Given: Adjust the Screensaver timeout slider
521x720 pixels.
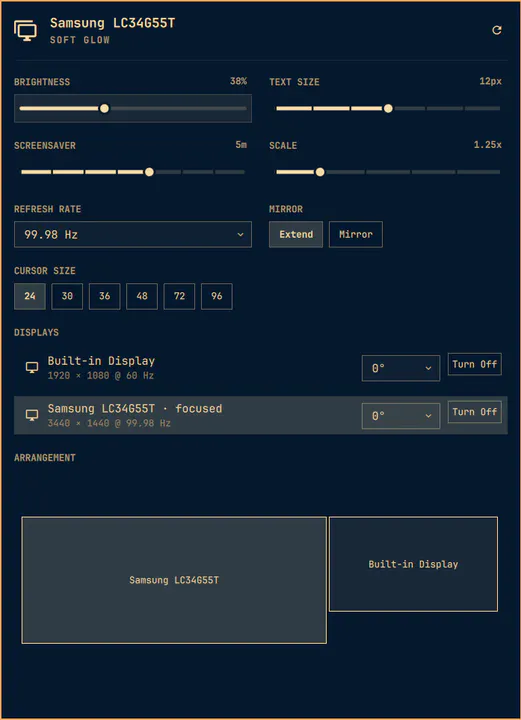Looking at the screenshot, I should point(133,172).
